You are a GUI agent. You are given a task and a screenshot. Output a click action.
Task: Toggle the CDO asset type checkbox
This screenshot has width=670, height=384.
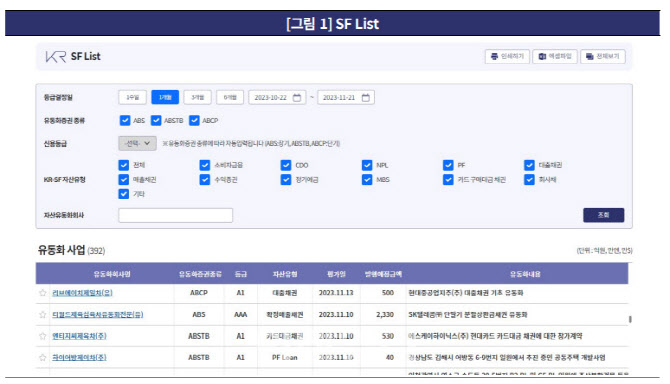pos(286,165)
